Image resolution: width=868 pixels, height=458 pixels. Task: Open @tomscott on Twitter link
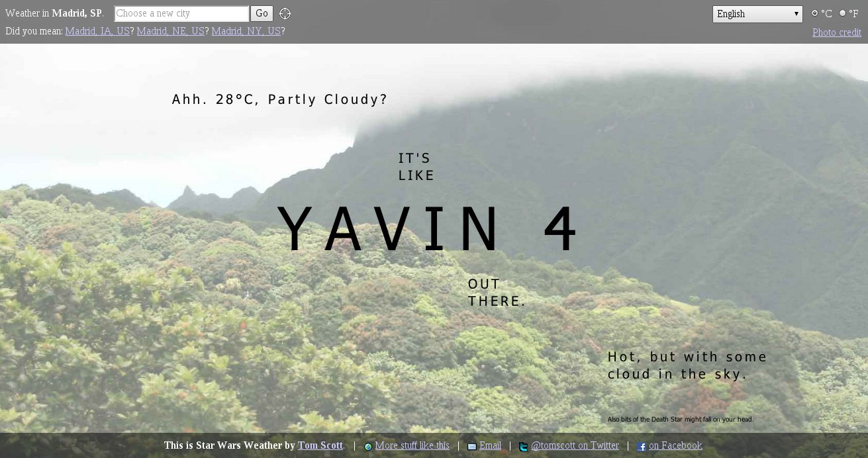pos(575,445)
